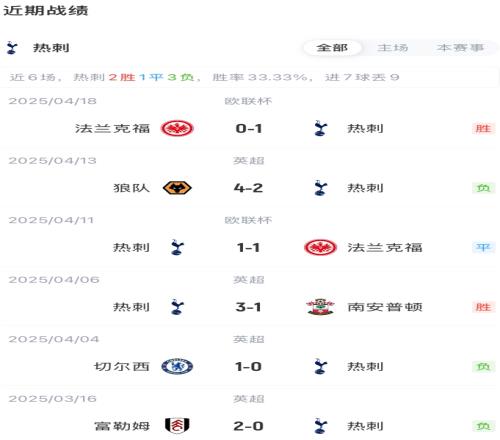Open the 2-0 Fulham match score

[x=249, y=426]
